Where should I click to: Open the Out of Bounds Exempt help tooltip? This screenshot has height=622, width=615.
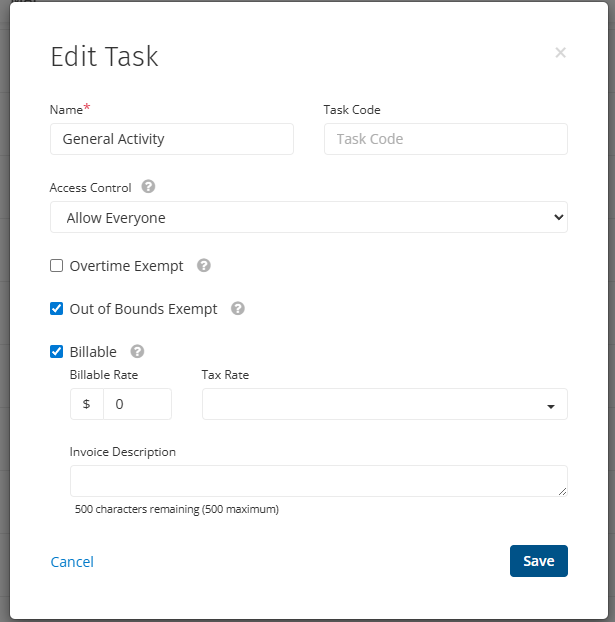click(237, 309)
